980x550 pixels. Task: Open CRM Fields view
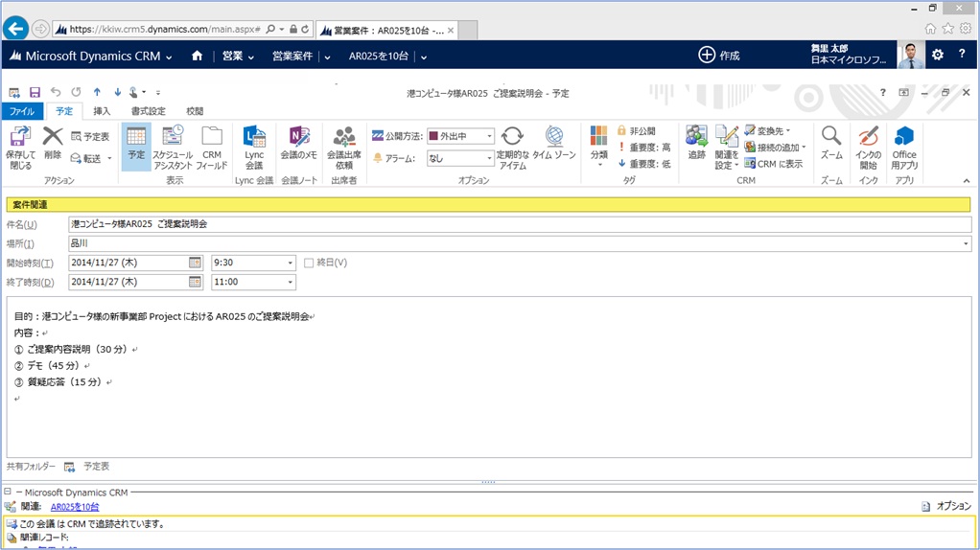click(212, 148)
